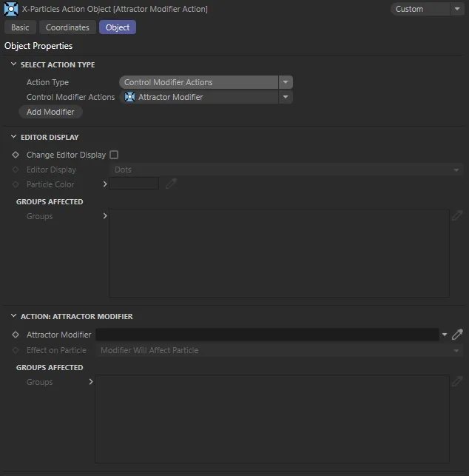Viewport: 469px width, 476px height.
Task: Click the Particle Color eyedropper icon
Action: point(171,184)
